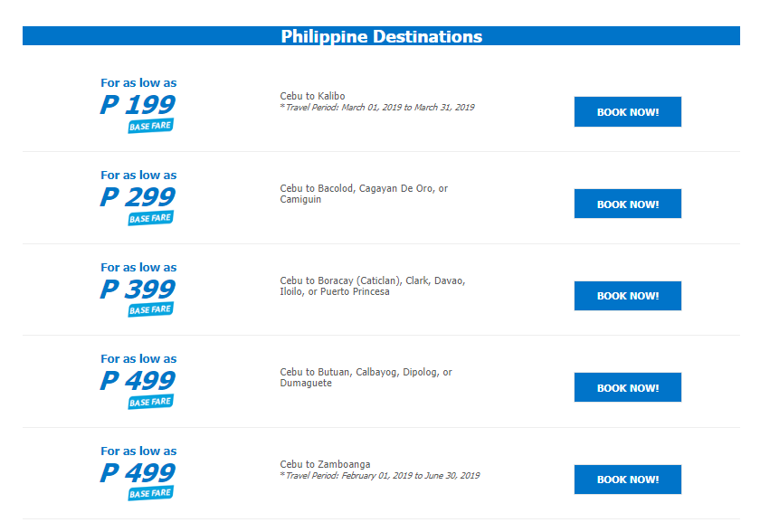
Task: Book the Cebu to Kalibo flight
Action: [x=627, y=112]
